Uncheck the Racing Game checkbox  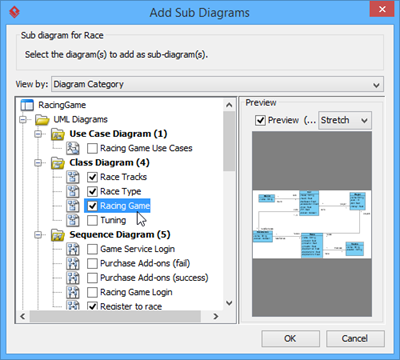tap(92, 206)
